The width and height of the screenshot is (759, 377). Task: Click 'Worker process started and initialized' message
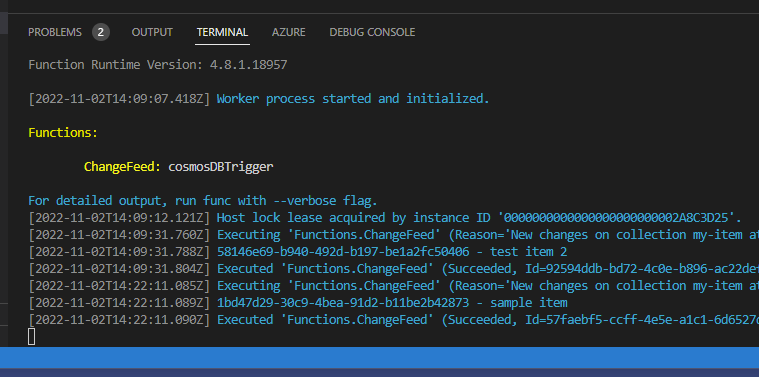[x=353, y=99]
